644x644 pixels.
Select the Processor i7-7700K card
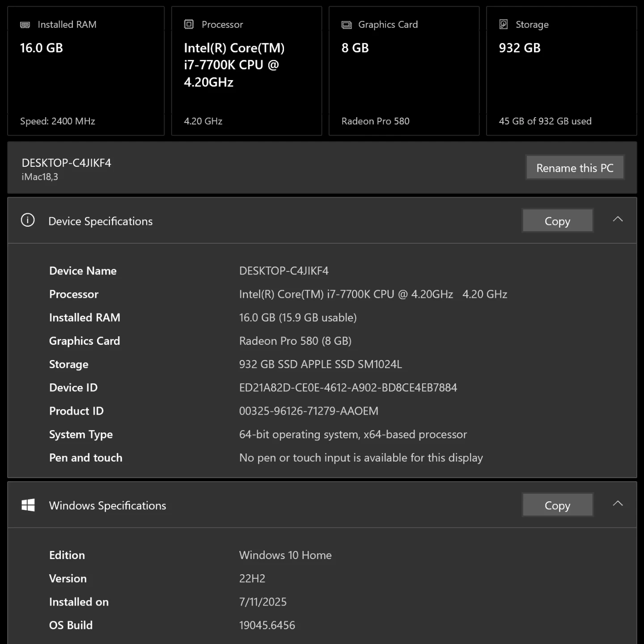pyautogui.click(x=246, y=72)
